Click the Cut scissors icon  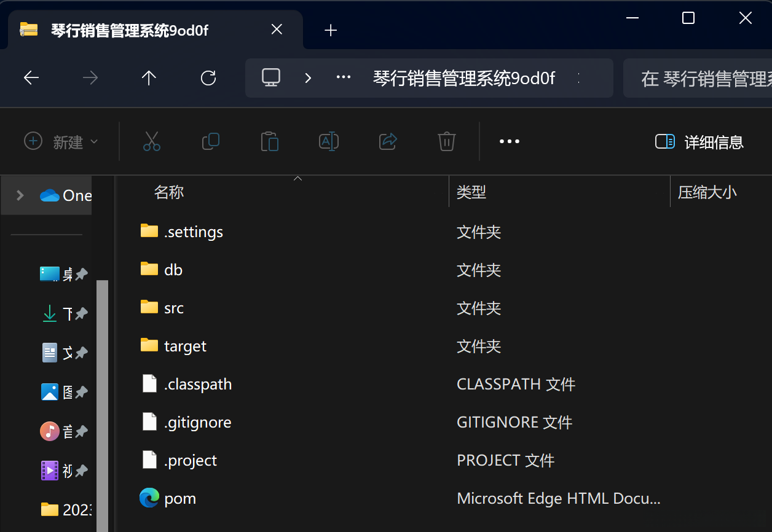pyautogui.click(x=152, y=141)
